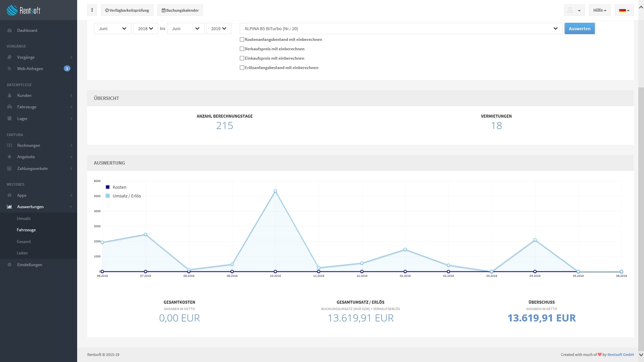The image size is (644, 362).
Task: Click the Angebote star icon
Action: tap(9, 157)
